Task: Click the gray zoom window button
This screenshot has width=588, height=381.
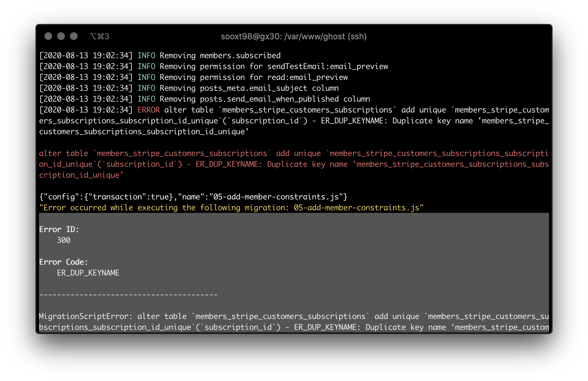Action: point(74,36)
